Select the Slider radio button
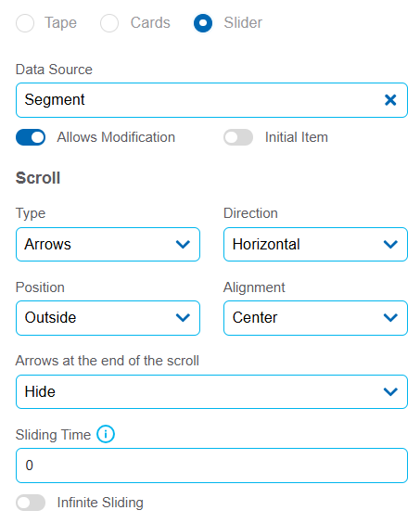 pyautogui.click(x=203, y=23)
